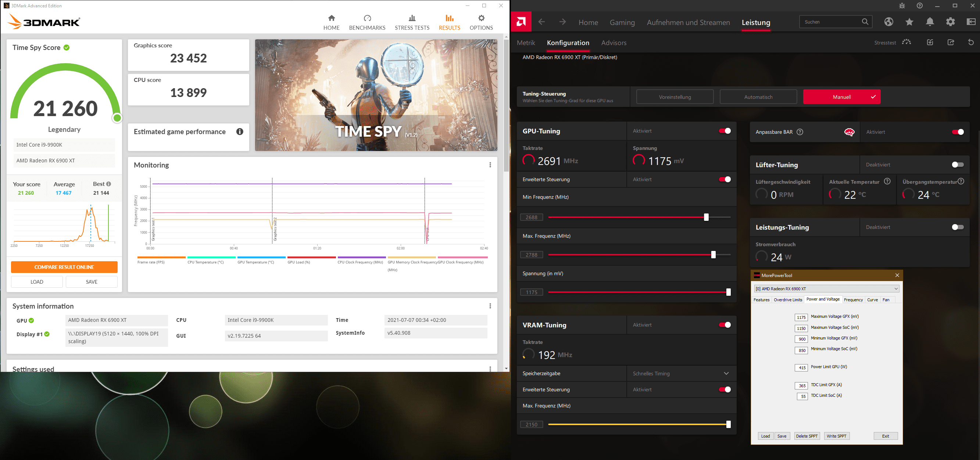Viewport: 980px width, 460px height.
Task: Disable the Anpassbare BAR toggle
Action: 958,132
